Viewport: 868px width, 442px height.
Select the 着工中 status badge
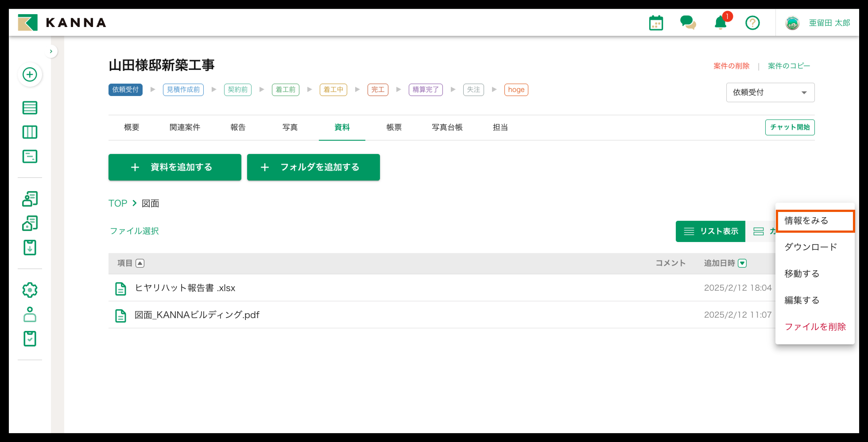pyautogui.click(x=333, y=90)
